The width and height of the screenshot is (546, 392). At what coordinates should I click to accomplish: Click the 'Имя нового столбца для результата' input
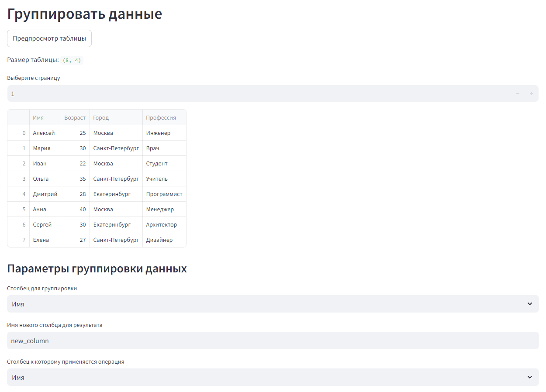tap(273, 340)
